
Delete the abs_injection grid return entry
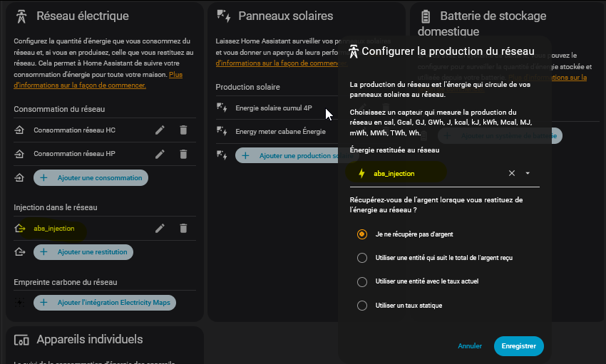click(183, 228)
